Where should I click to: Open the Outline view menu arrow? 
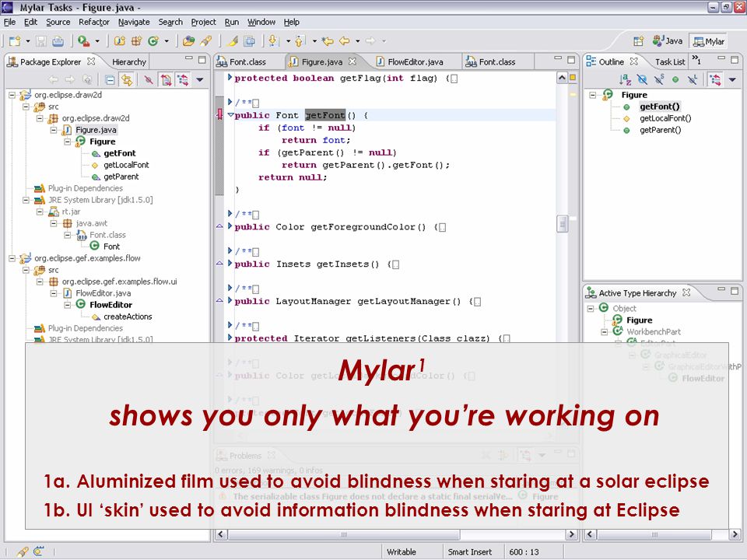coord(732,80)
